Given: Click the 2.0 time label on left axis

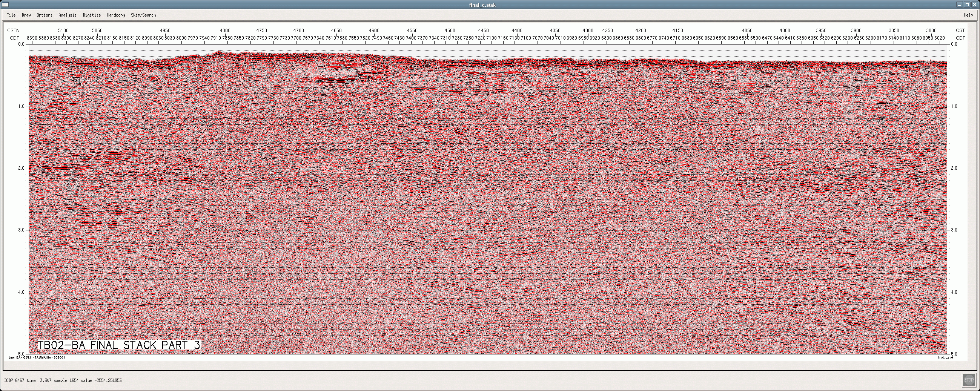Looking at the screenshot, I should (21, 168).
